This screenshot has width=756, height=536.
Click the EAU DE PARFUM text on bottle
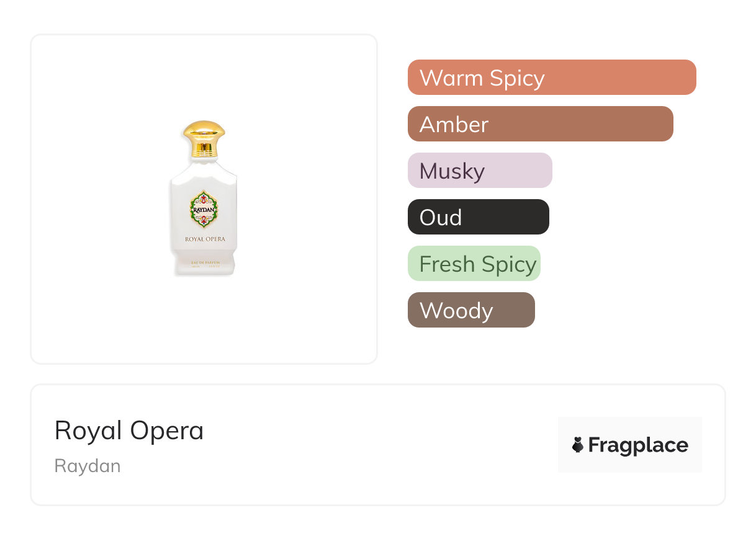click(204, 263)
